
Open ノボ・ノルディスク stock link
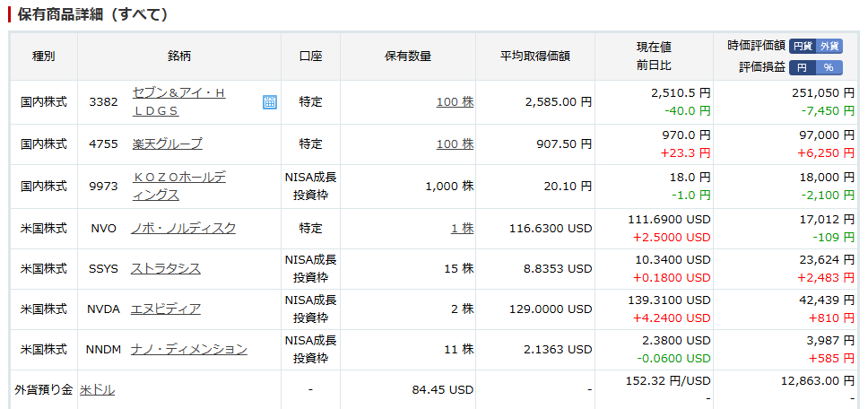183,228
